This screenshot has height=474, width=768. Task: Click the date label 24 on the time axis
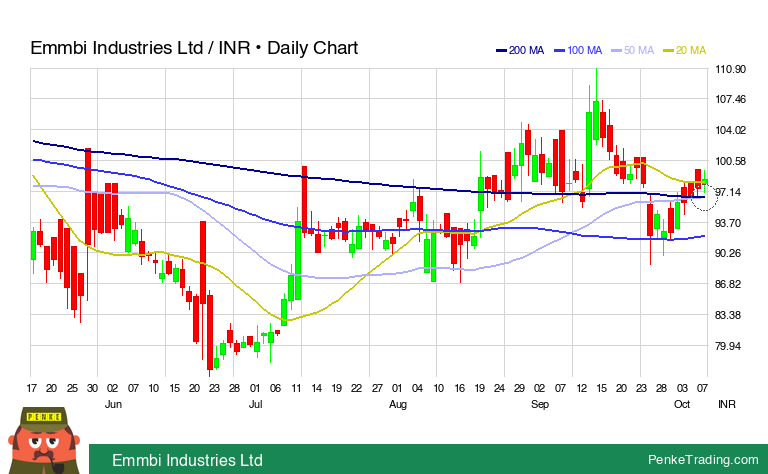(499, 388)
